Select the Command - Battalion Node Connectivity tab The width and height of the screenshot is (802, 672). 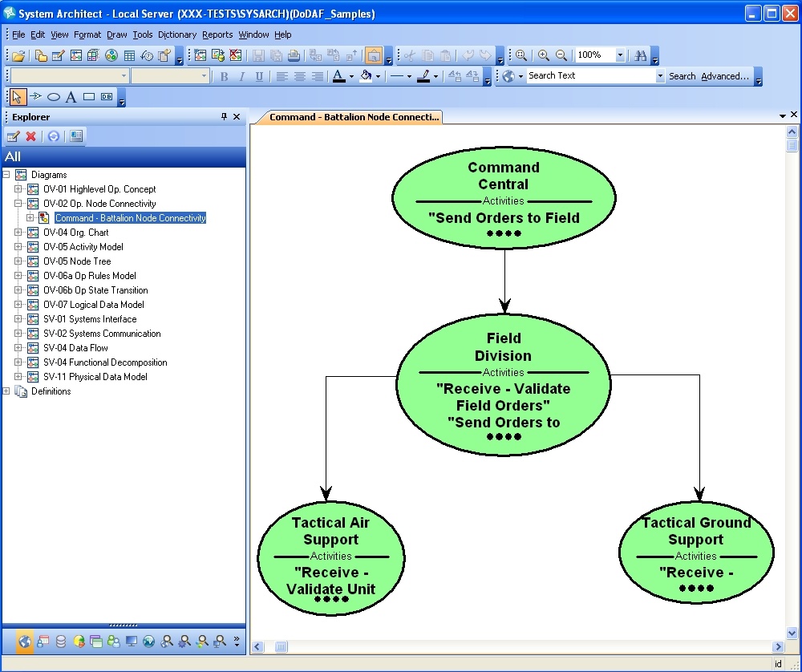pos(354,117)
